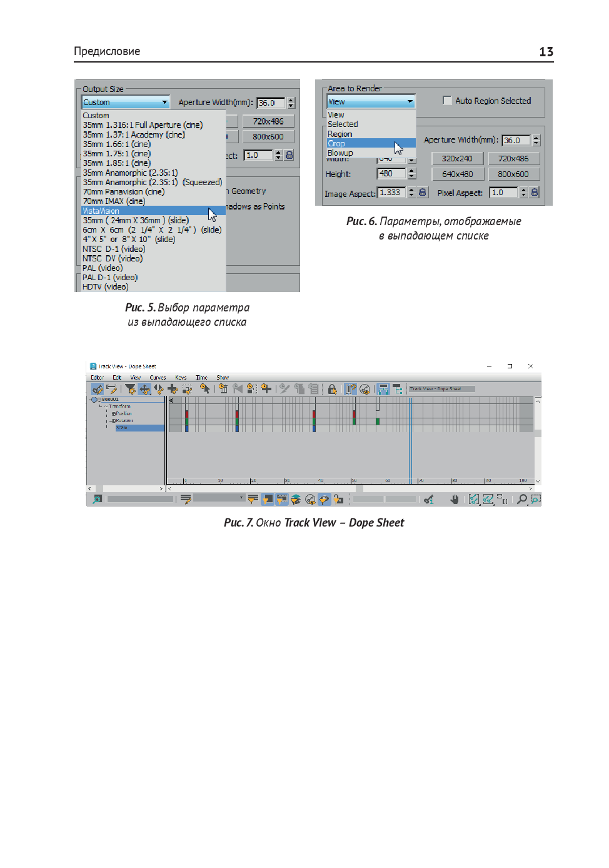
Task: Click the Height input field showing 480
Action: tap(391, 174)
